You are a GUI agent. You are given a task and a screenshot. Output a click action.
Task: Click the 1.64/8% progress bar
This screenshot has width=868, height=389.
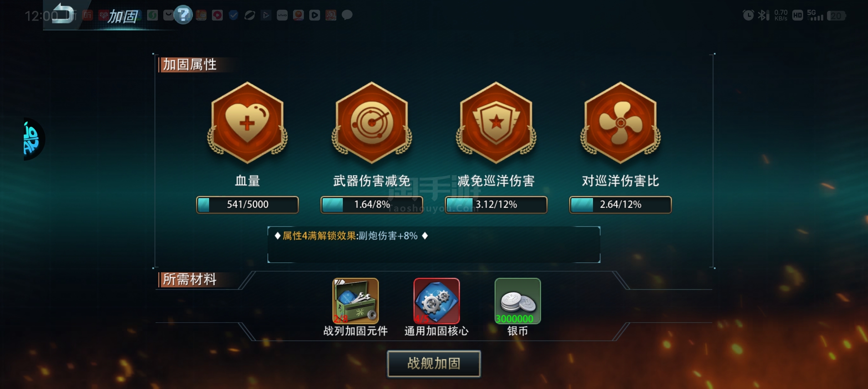point(372,205)
